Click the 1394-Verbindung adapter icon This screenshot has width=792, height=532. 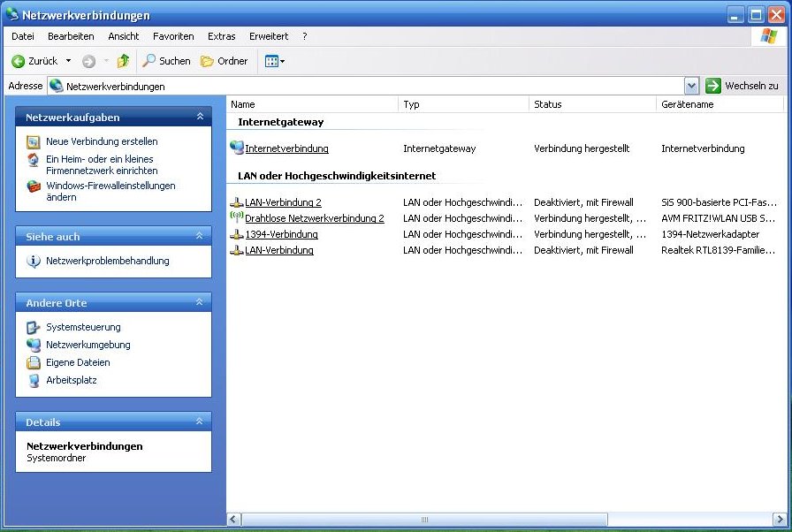click(236, 233)
